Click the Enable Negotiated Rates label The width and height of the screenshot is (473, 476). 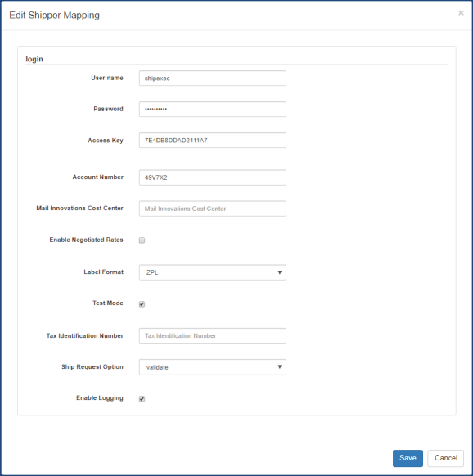click(86, 240)
